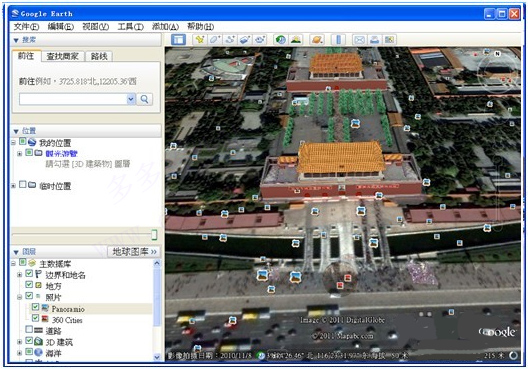Switch to the 路线 tab
Image resolution: width=528 pixels, height=369 pixels.
coord(99,56)
